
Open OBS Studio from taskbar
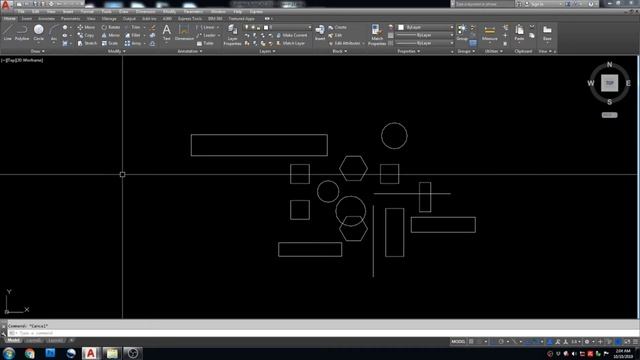[133, 353]
